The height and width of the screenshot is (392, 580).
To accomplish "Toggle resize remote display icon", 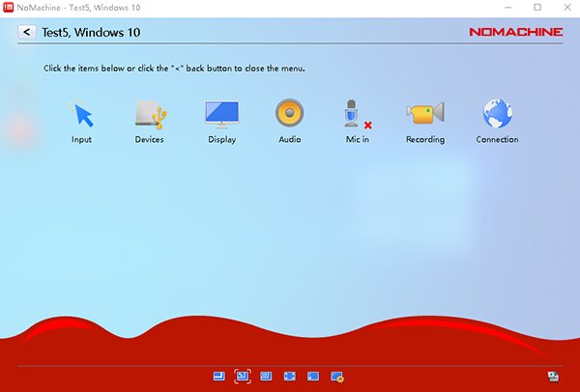I will coord(266,376).
